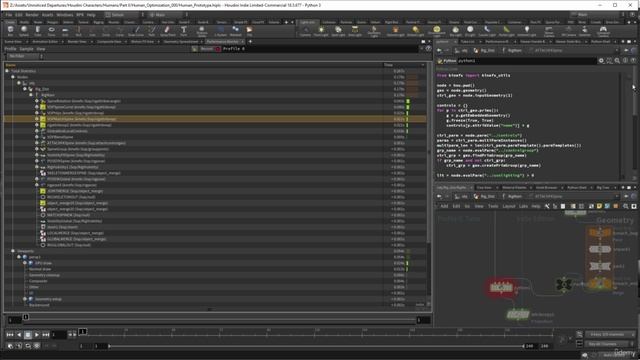The width and height of the screenshot is (640, 360).
Task: Click the network editor find magnifier icon
Action: [626, 207]
